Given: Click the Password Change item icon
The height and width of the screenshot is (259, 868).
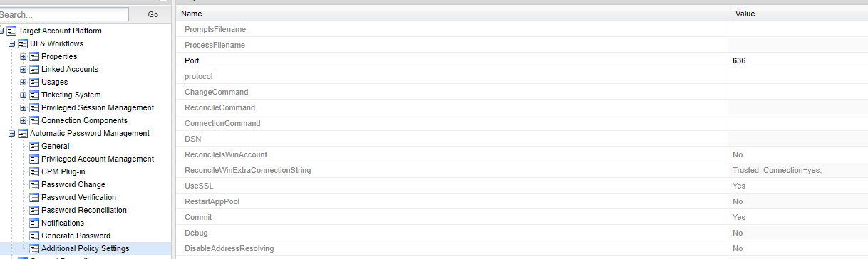Looking at the screenshot, I should point(34,184).
